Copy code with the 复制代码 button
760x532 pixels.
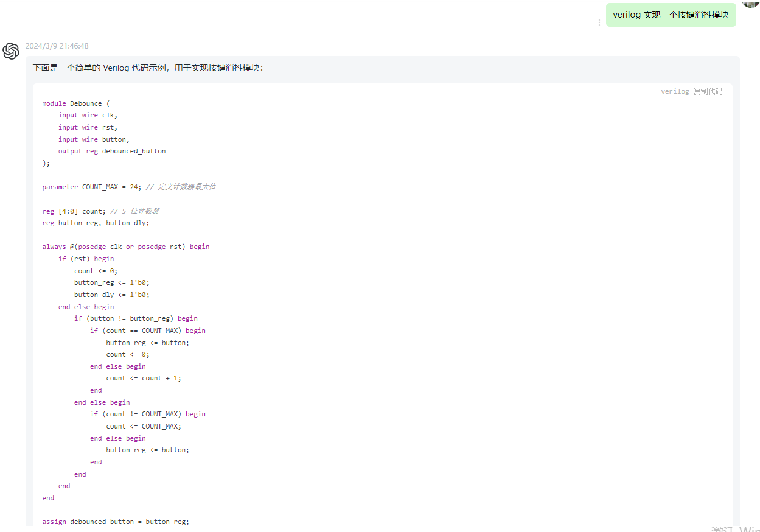pos(708,91)
